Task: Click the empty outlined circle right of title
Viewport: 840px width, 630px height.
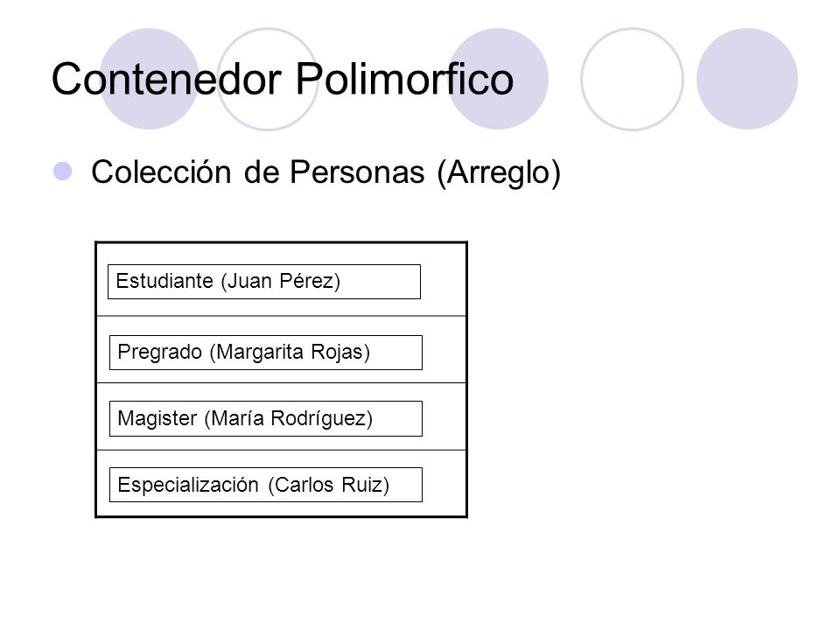Action: [x=632, y=79]
